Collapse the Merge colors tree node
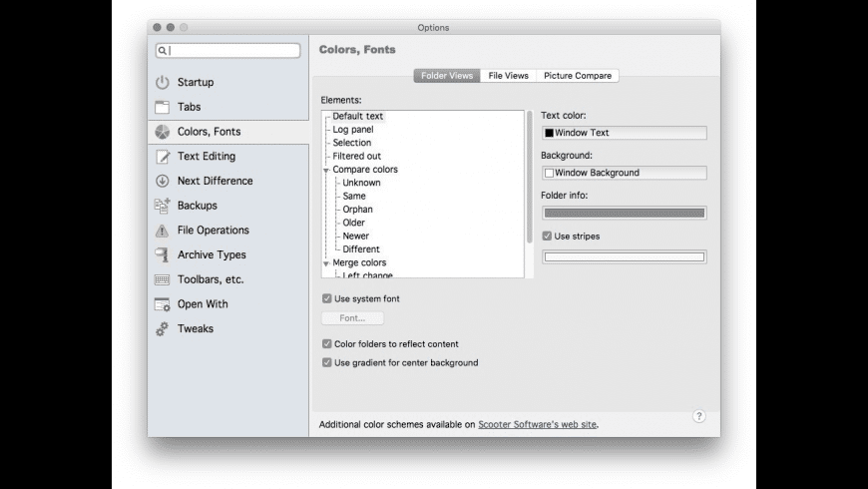868x489 pixels. [x=326, y=263]
